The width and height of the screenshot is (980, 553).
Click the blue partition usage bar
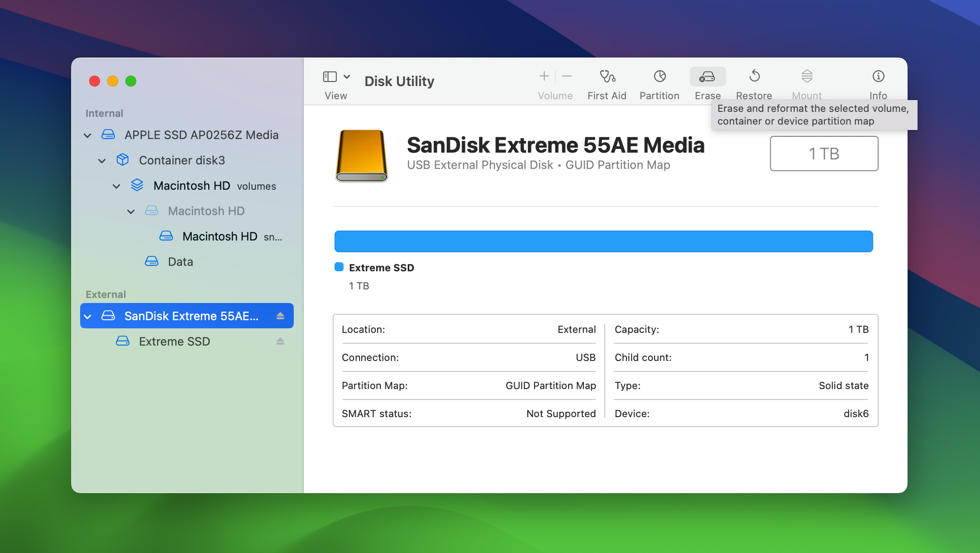pyautogui.click(x=603, y=241)
